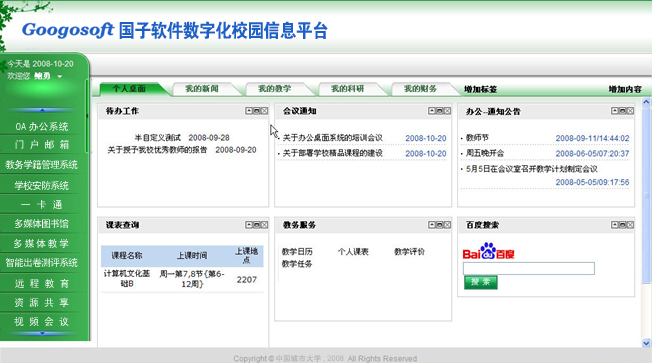
Task: Click the Baidu logo
Action: (488, 251)
